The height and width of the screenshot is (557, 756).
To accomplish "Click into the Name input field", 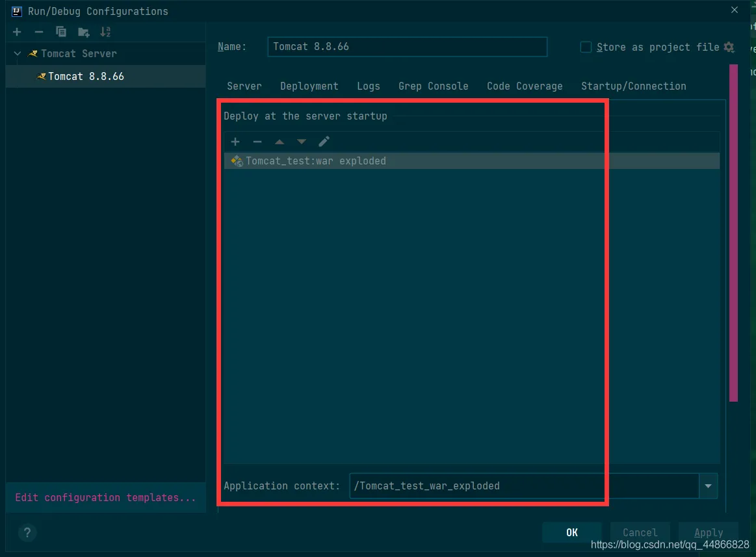I will (x=408, y=47).
